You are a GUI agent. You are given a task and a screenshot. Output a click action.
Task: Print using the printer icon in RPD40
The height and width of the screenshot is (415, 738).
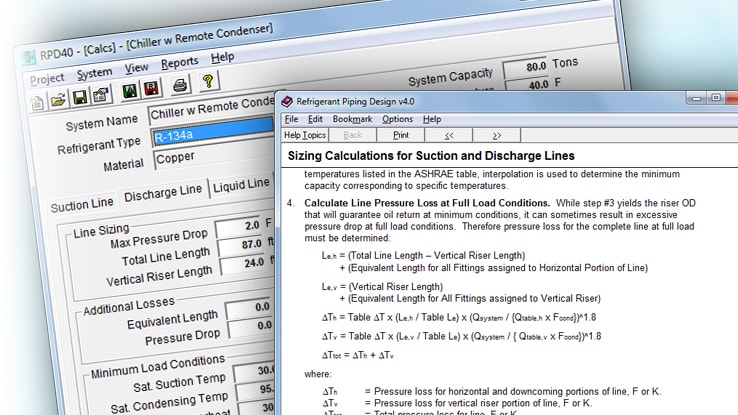point(180,85)
